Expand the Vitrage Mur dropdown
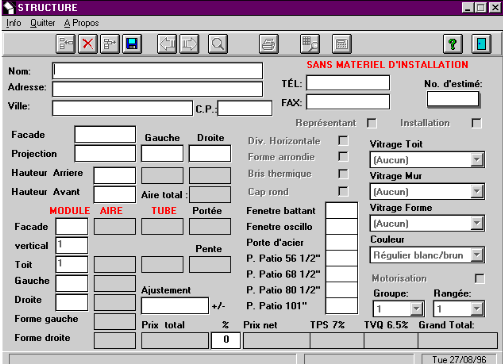Image resolution: width=503 pixels, height=364 pixels. (477, 192)
